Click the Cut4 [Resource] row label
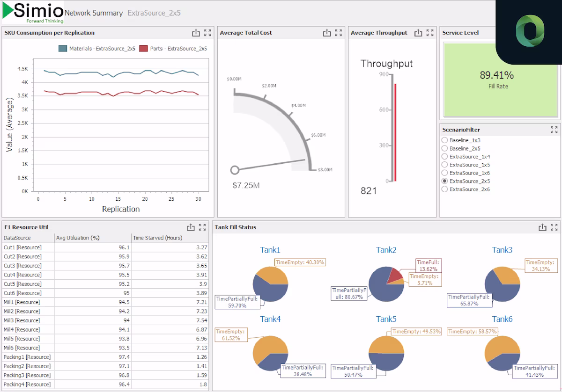This screenshot has height=392, width=562. (22, 275)
